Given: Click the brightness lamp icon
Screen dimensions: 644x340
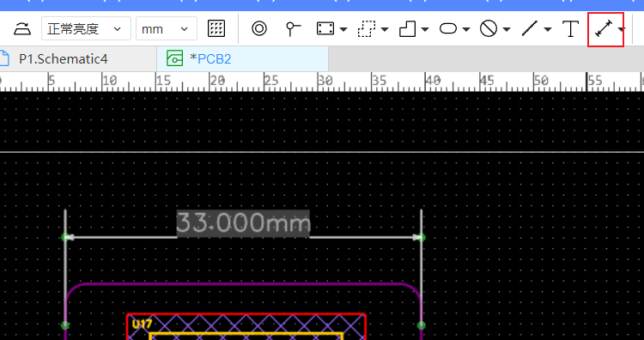Looking at the screenshot, I should [21, 28].
